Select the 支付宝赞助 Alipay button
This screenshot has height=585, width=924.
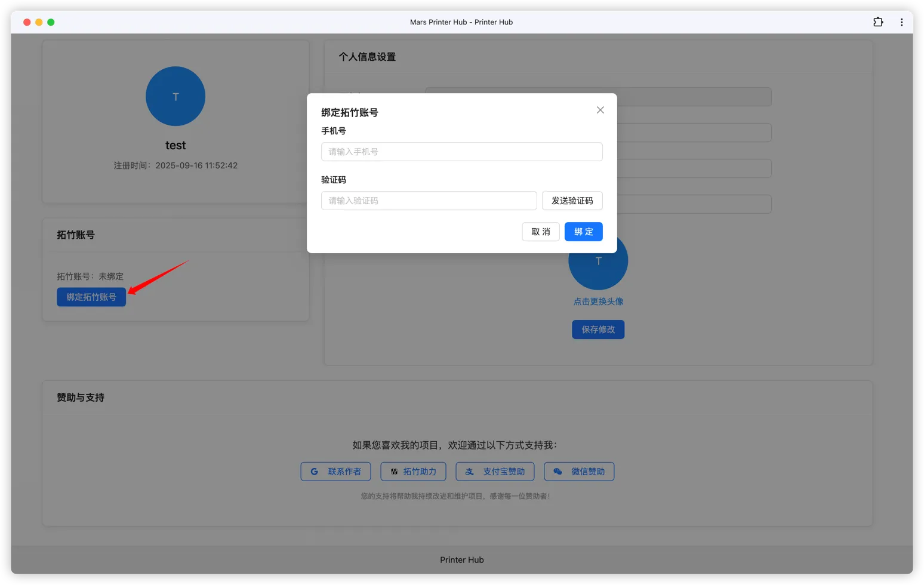tap(495, 472)
